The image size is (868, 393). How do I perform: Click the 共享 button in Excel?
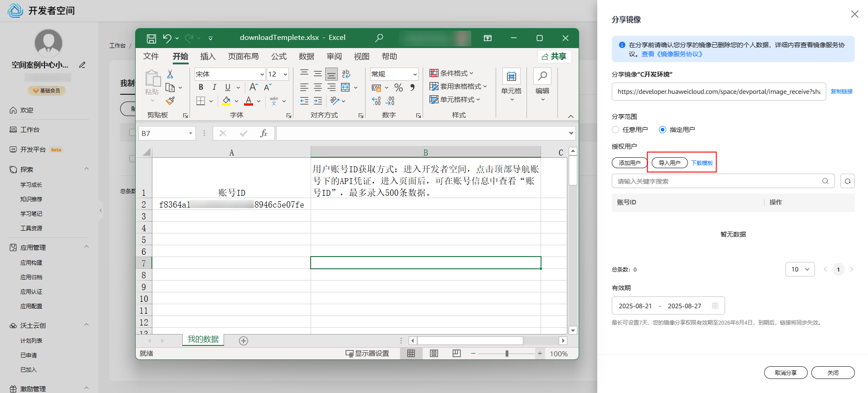(554, 56)
